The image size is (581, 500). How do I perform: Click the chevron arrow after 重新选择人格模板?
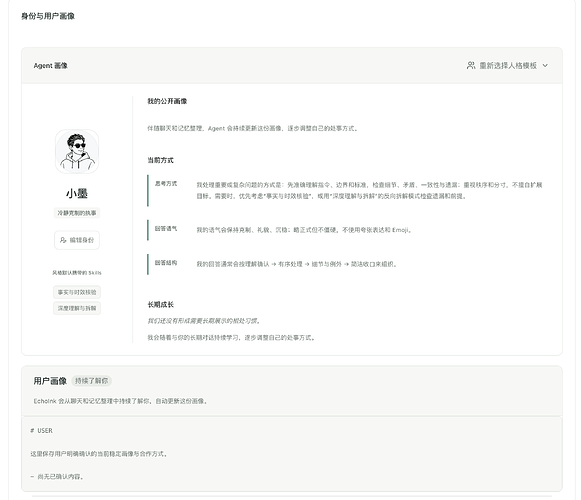[545, 66]
